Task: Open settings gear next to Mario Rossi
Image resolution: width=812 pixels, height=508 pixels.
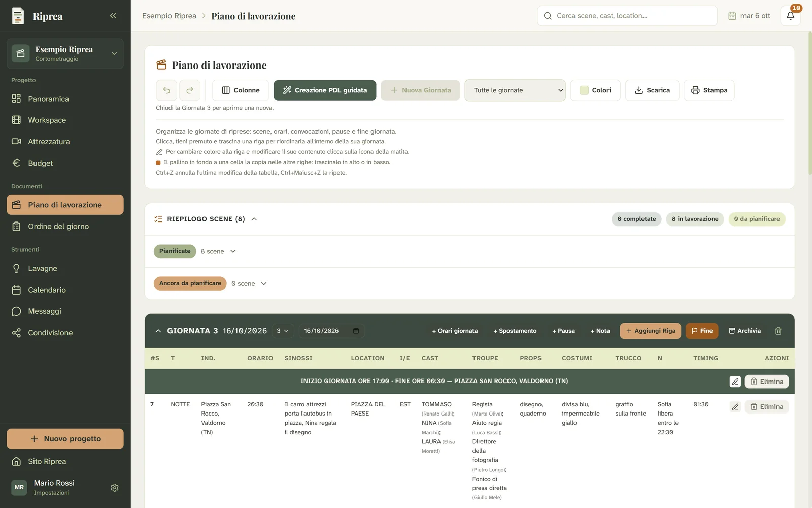Action: 115,488
